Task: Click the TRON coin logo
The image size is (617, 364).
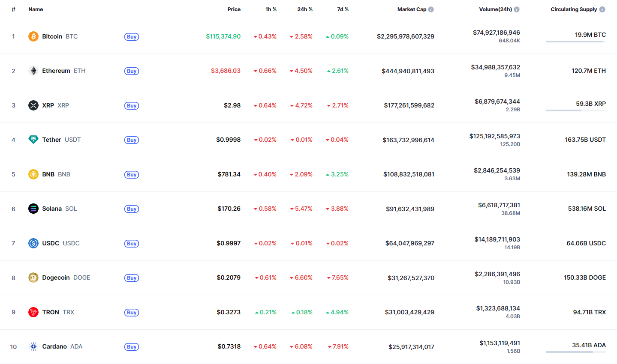Action: 33,312
